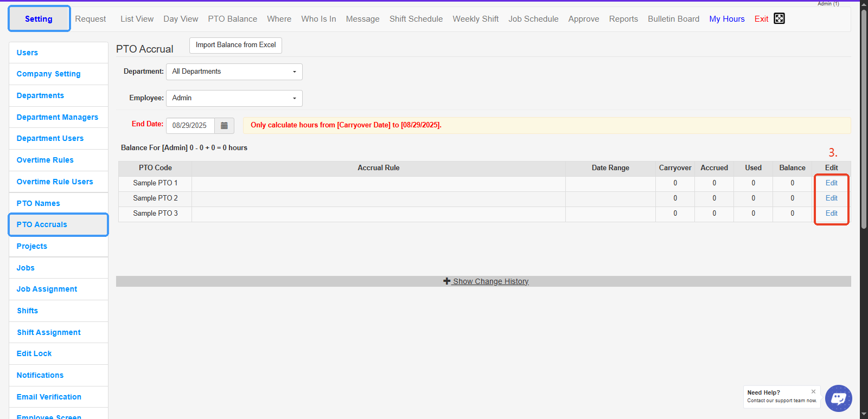Edit the Sample PTO 2 row
The height and width of the screenshot is (419, 868).
[831, 198]
